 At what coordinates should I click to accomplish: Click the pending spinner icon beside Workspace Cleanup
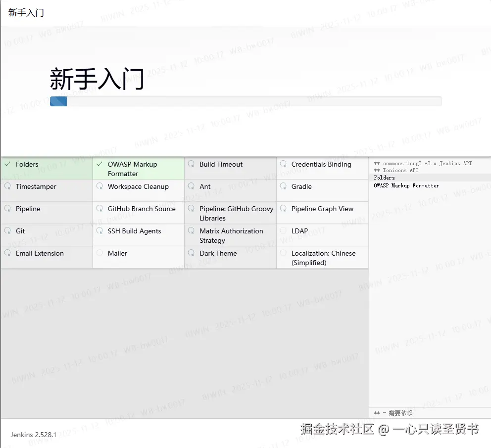pyautogui.click(x=99, y=186)
